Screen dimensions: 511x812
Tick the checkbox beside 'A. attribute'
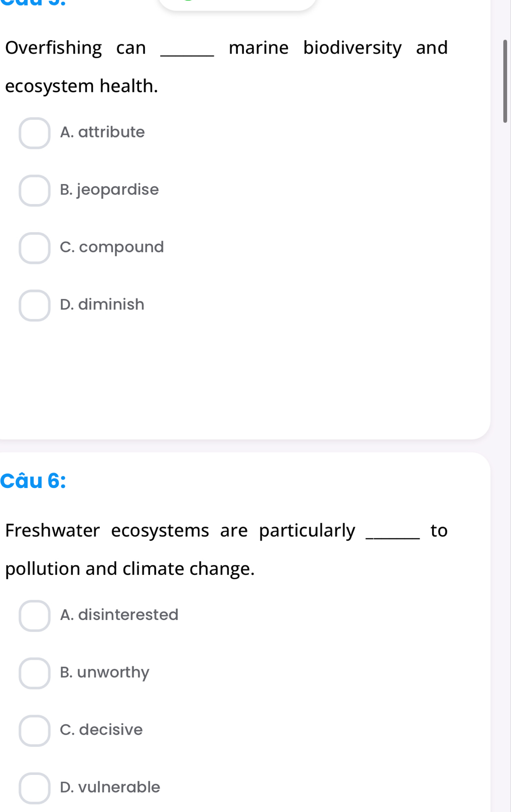(x=35, y=133)
